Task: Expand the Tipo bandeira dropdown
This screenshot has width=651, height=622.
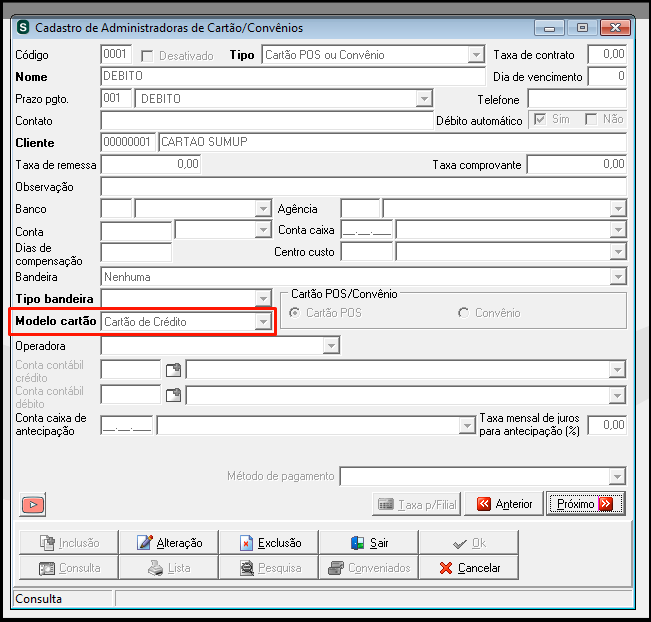Action: [x=263, y=299]
